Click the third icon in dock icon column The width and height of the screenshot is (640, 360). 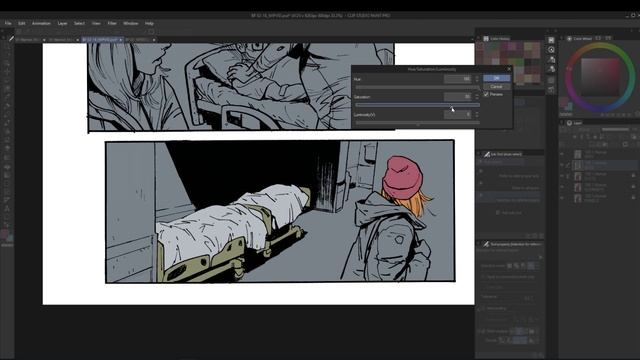551,60
